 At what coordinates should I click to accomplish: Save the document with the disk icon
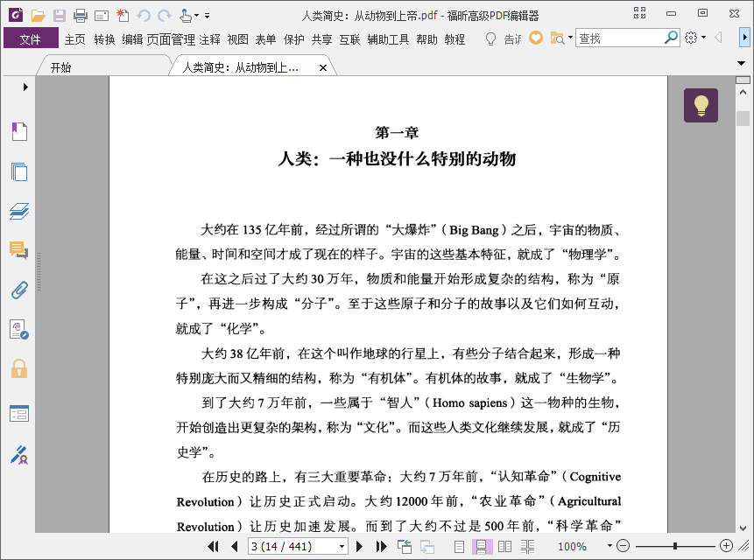(x=60, y=16)
